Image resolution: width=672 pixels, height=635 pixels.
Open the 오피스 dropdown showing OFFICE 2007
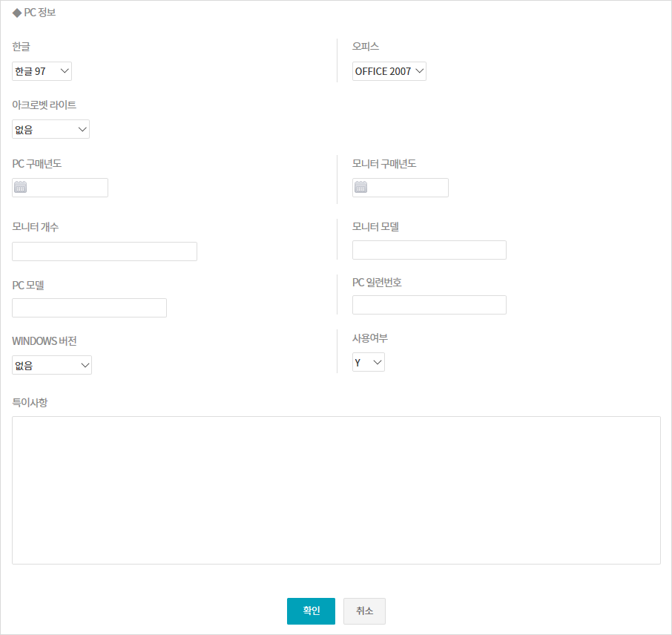[x=389, y=71]
